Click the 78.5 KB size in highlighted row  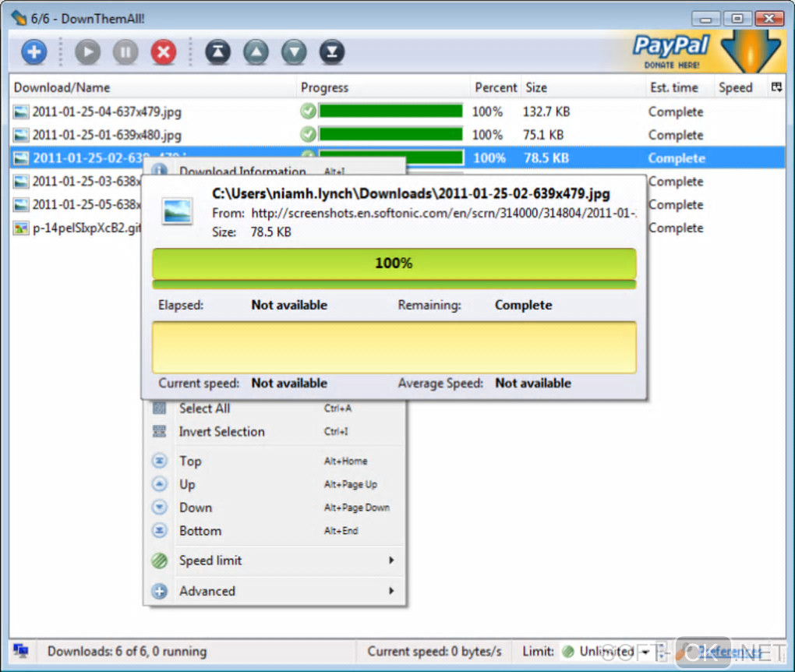click(x=546, y=158)
